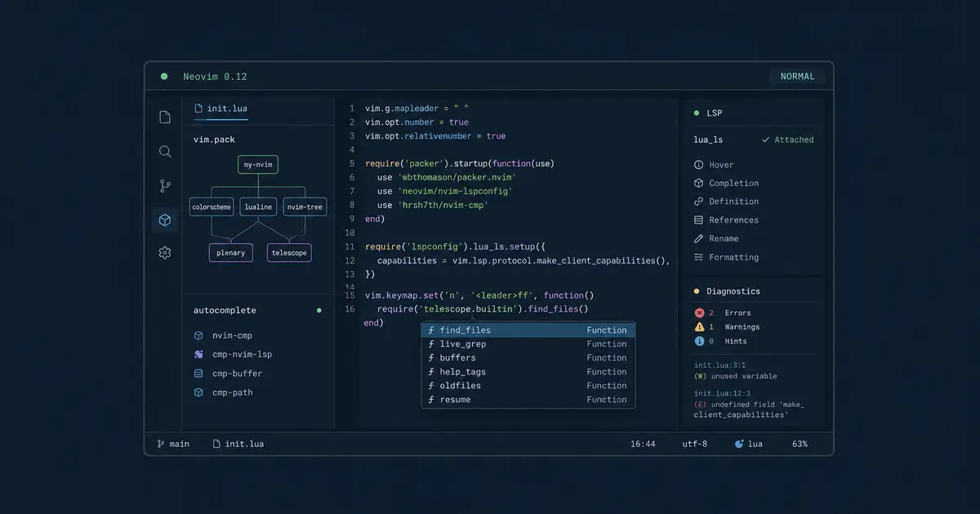Click the autocomplete green status dot
This screenshot has height=514, width=980.
[x=318, y=310]
